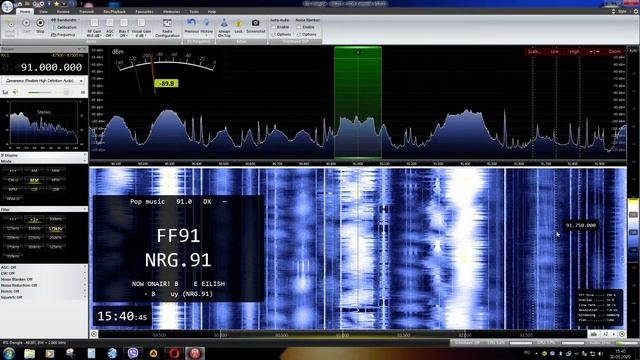Open Viber from the taskbar
640x360 pixels.
pyautogui.click(x=133, y=353)
